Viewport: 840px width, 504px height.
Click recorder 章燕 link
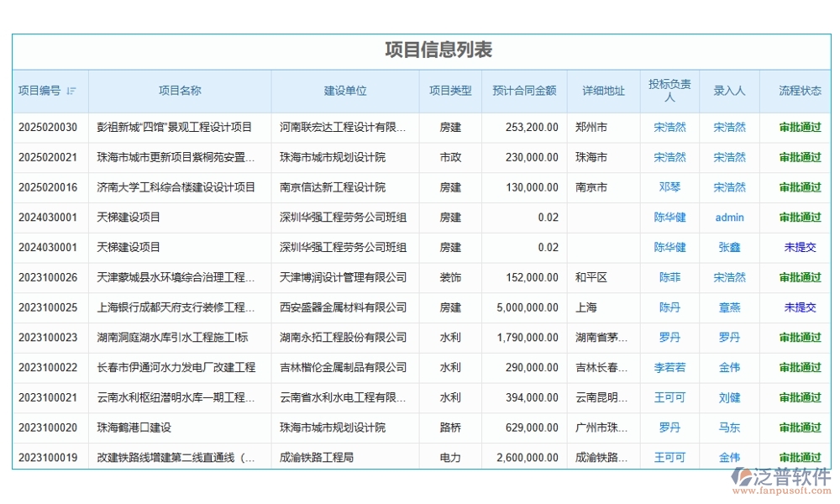728,307
